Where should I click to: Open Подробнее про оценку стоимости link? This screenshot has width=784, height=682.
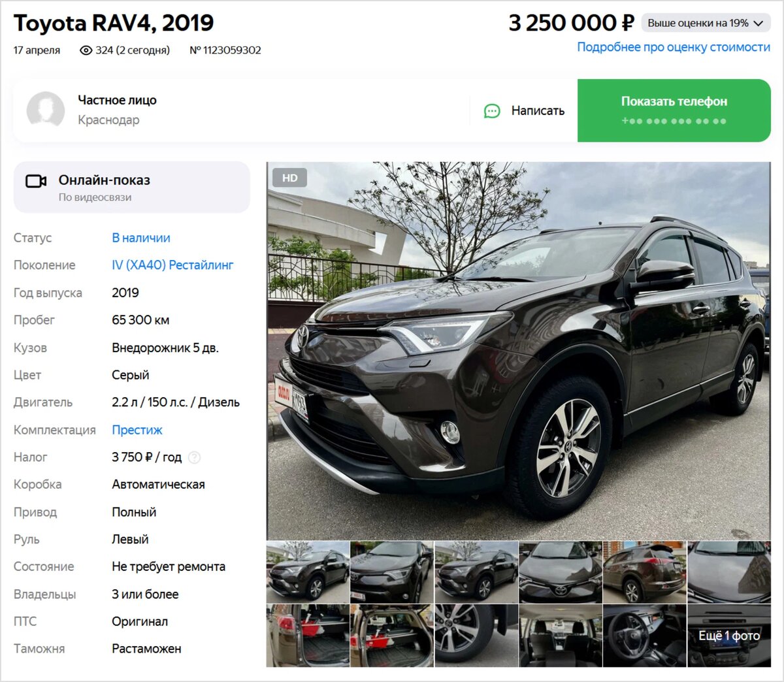[674, 47]
